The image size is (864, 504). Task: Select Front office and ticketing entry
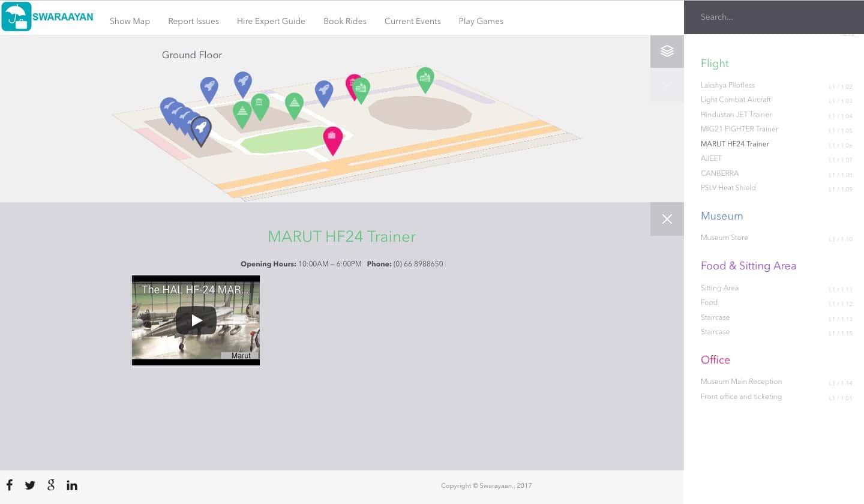(x=741, y=397)
